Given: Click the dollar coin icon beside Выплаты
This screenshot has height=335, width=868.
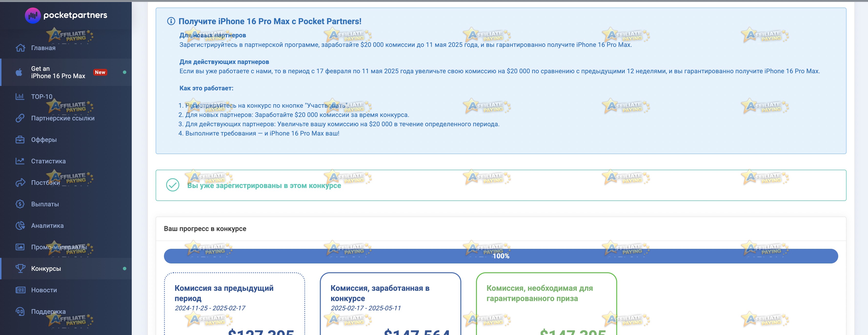Looking at the screenshot, I should [x=20, y=204].
